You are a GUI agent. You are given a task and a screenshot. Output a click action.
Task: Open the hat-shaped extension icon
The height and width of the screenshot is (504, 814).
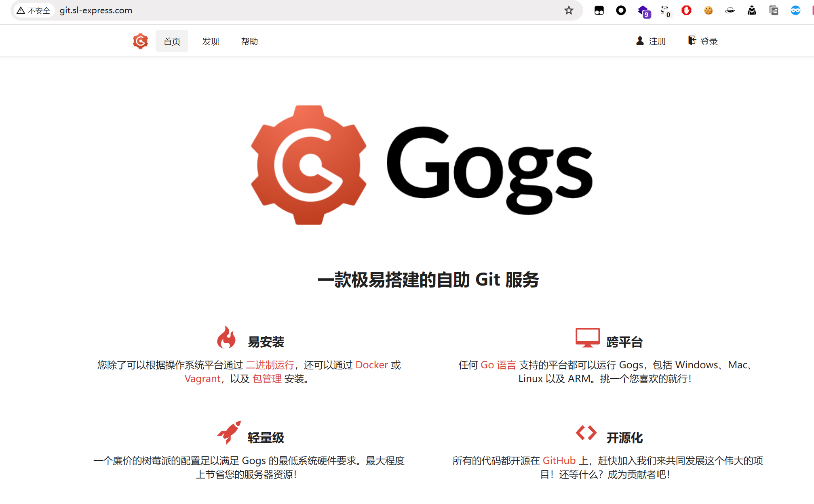point(730,10)
